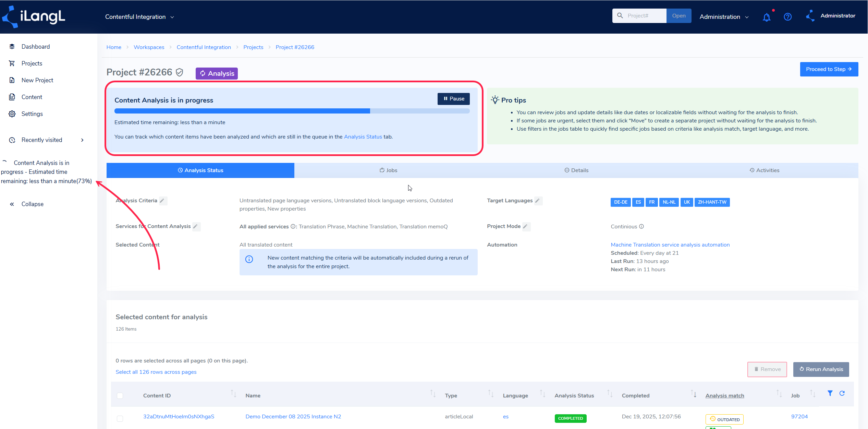
Task: Open Demo December 08 2025 Instance N2
Action: (293, 417)
